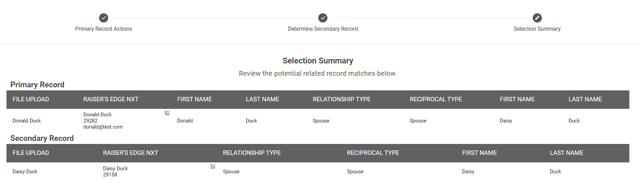Click the Primary Record Actions step checkmark icon
Viewport: 644px width, 190px height.
pyautogui.click(x=103, y=18)
